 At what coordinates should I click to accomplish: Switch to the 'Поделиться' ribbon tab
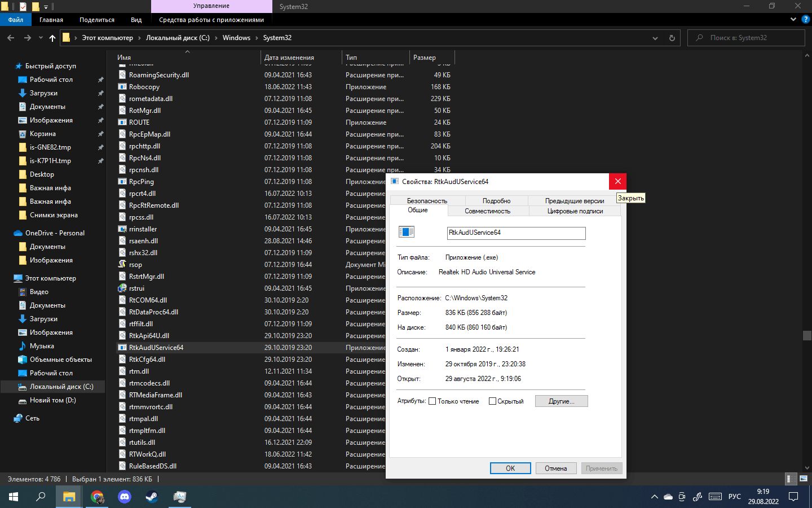97,20
